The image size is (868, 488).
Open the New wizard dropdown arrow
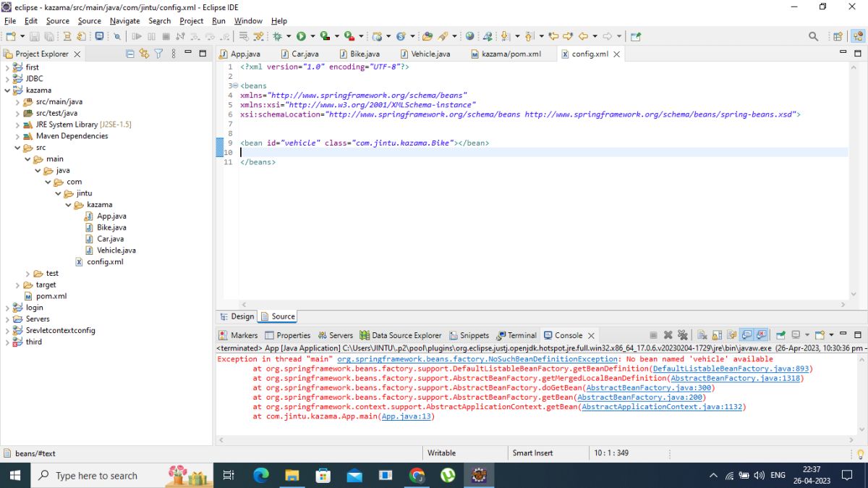tap(22, 36)
